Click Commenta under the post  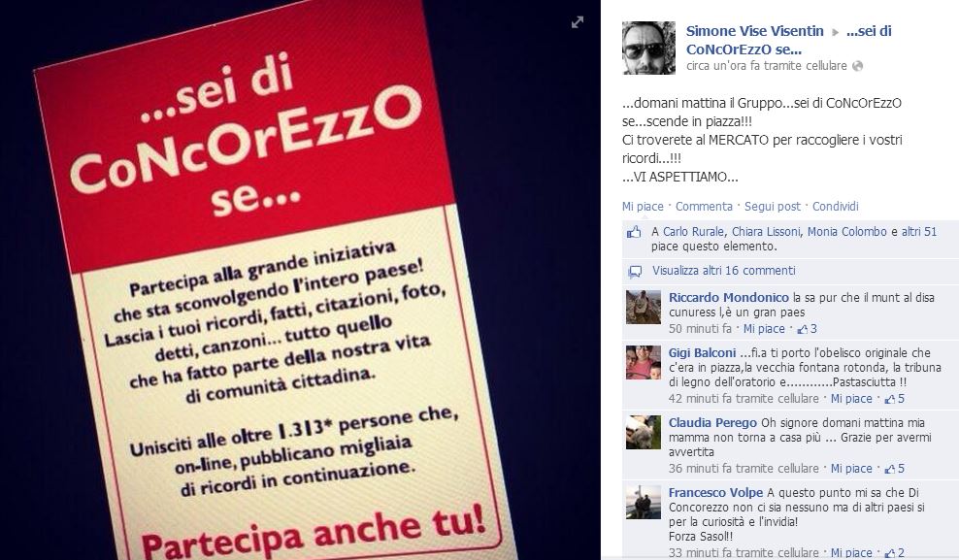(704, 207)
